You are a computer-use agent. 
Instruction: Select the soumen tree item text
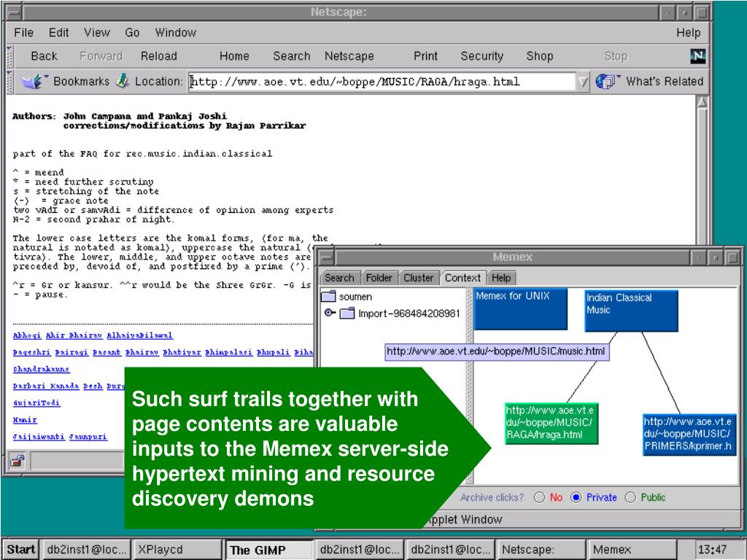point(355,297)
